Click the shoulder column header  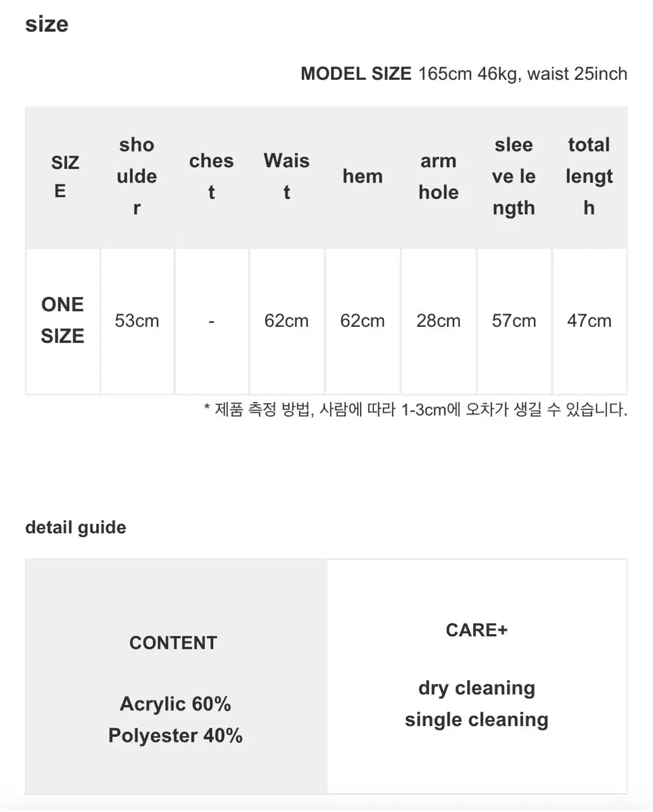click(x=137, y=177)
